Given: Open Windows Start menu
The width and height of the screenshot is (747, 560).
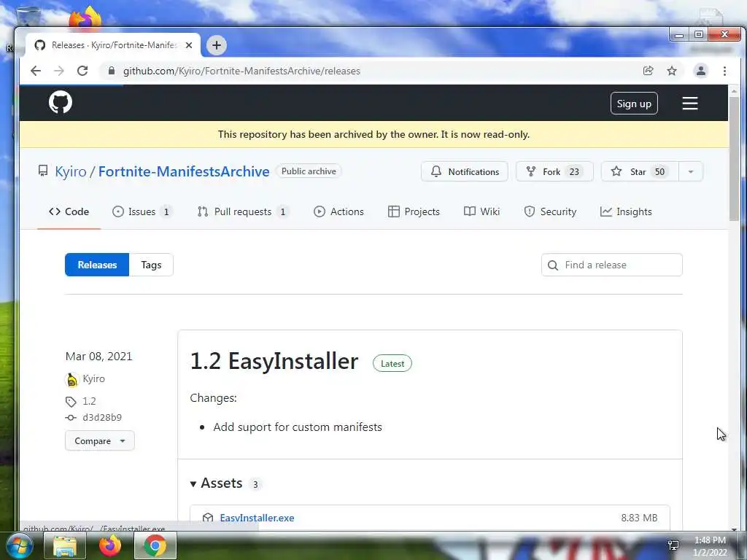Looking at the screenshot, I should point(19,545).
